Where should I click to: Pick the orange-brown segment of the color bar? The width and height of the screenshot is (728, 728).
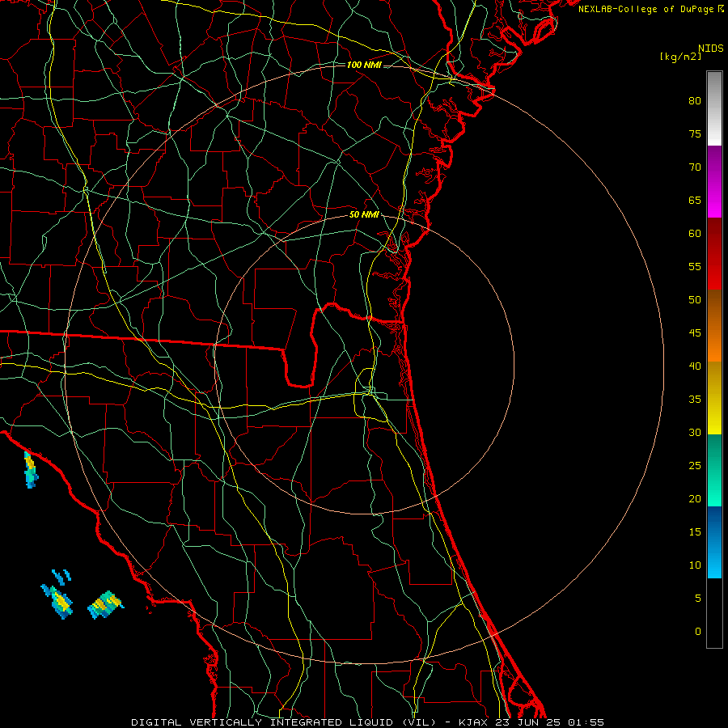click(x=714, y=325)
